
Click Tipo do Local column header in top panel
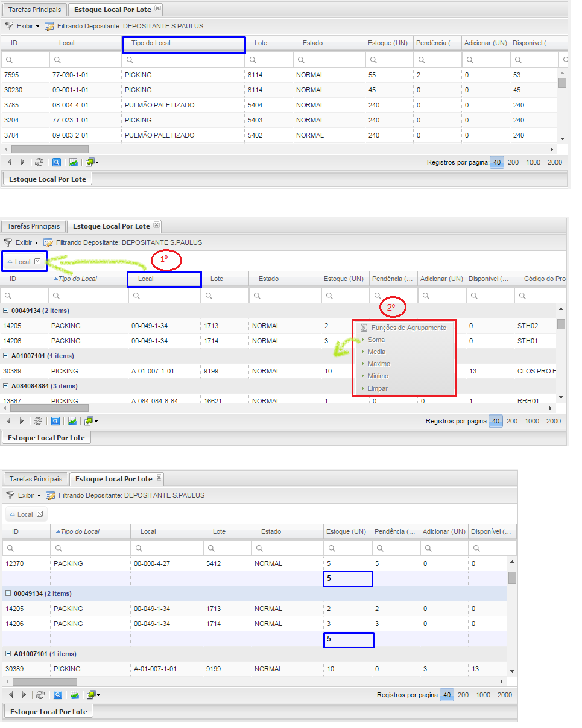pos(183,43)
